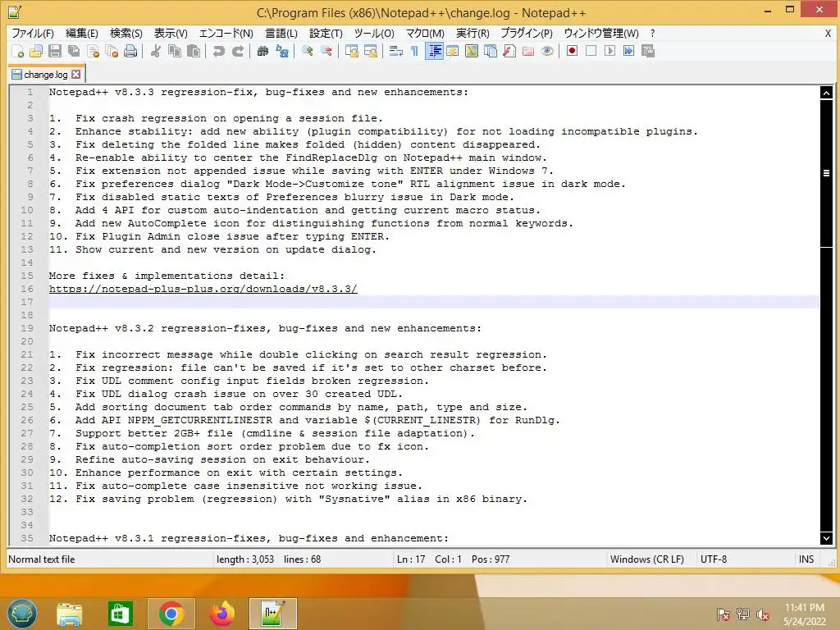Open Find with the binoculars icon
Viewport: 840px width, 630px height.
point(262,51)
